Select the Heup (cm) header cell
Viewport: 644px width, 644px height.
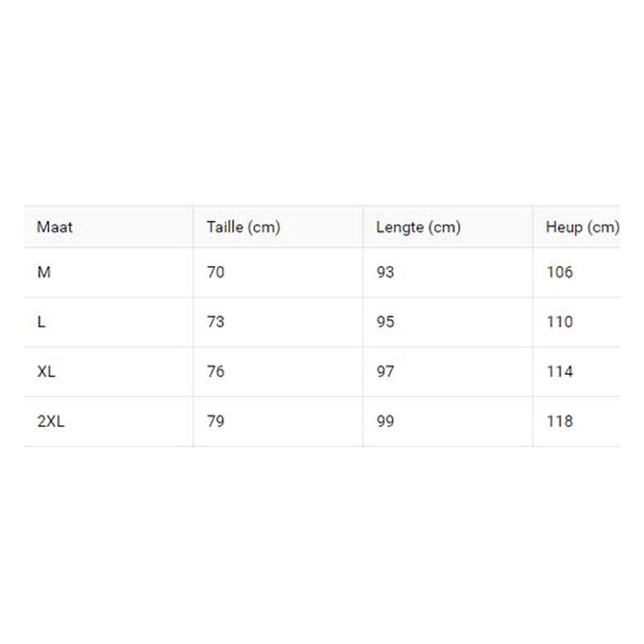tap(583, 227)
